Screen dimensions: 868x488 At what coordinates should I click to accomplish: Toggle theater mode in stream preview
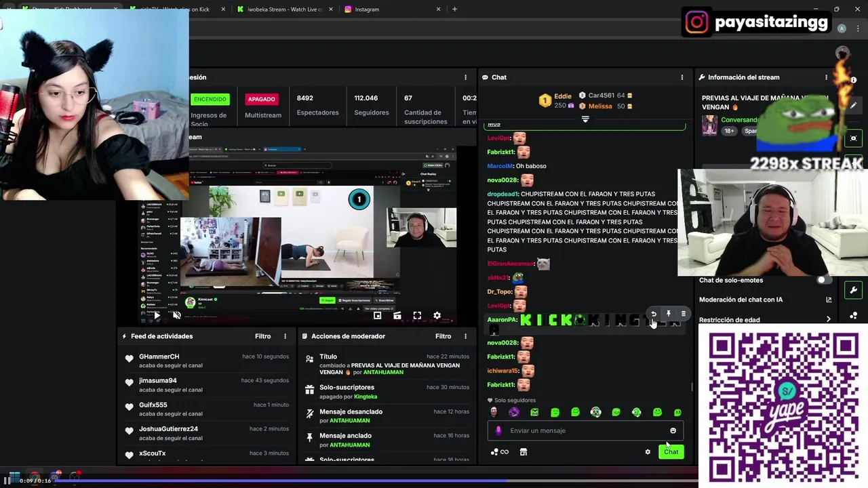tap(397, 315)
